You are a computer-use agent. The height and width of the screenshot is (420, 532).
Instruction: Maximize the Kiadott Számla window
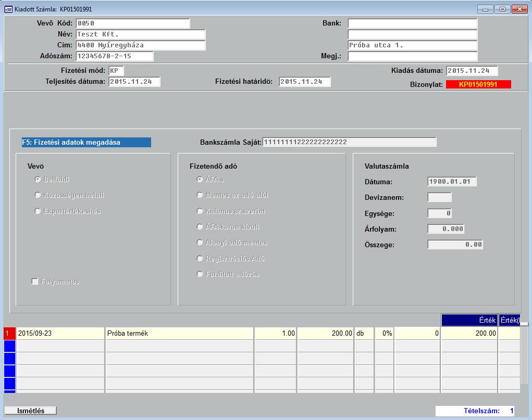tap(502, 9)
